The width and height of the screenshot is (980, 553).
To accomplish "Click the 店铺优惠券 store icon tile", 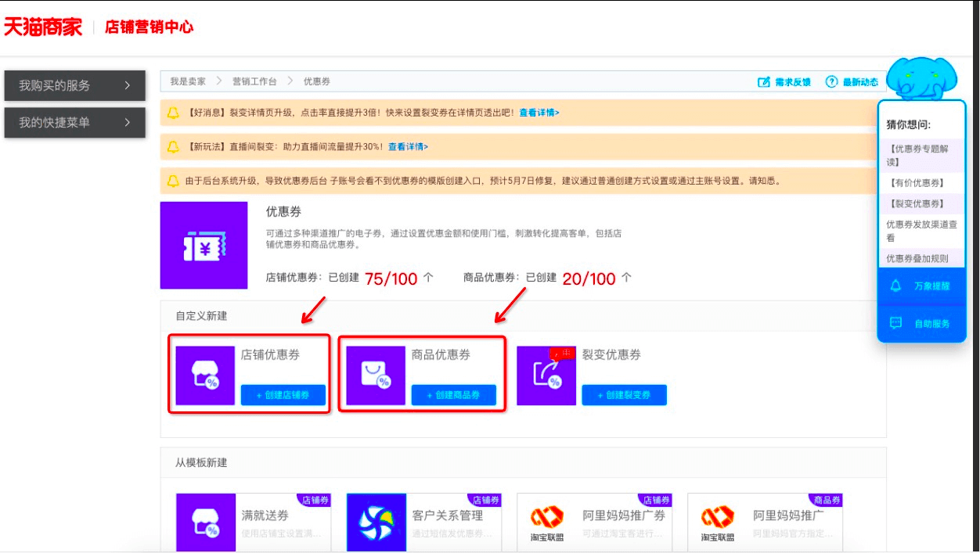I will [205, 375].
